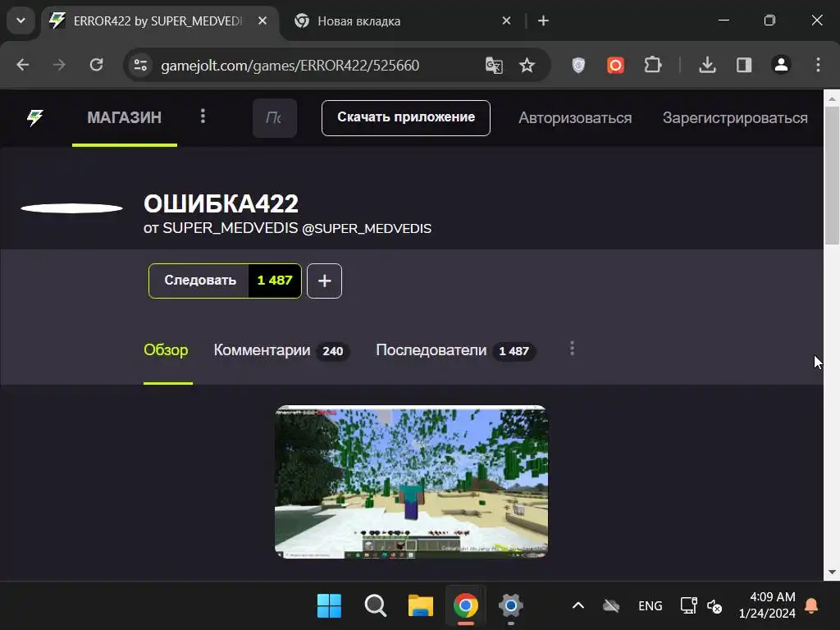Open the МАГАЗИН store tab
The width and height of the screenshot is (840, 630).
125,117
